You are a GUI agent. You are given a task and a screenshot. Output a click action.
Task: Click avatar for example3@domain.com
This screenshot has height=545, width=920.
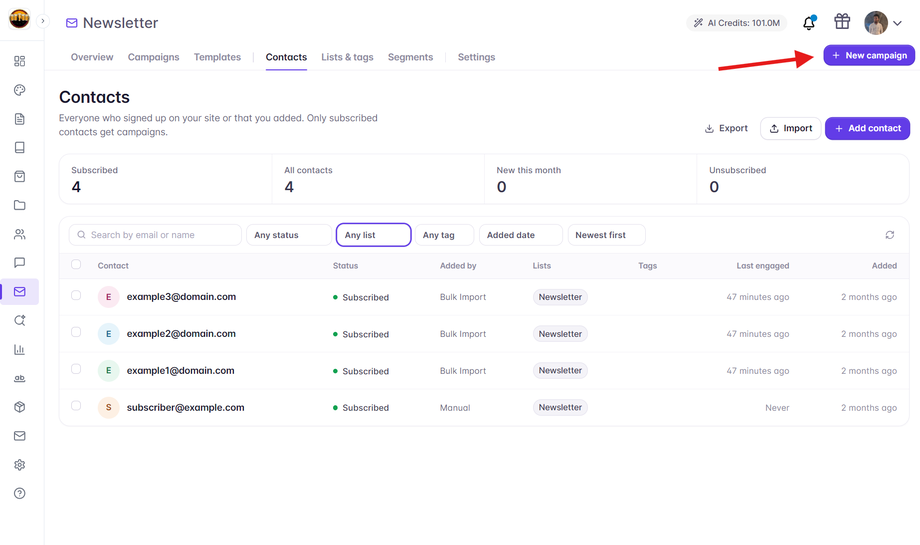coord(109,297)
